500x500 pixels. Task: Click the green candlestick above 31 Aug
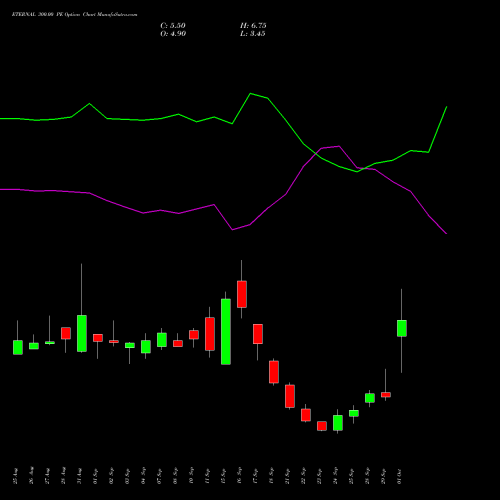click(82, 333)
